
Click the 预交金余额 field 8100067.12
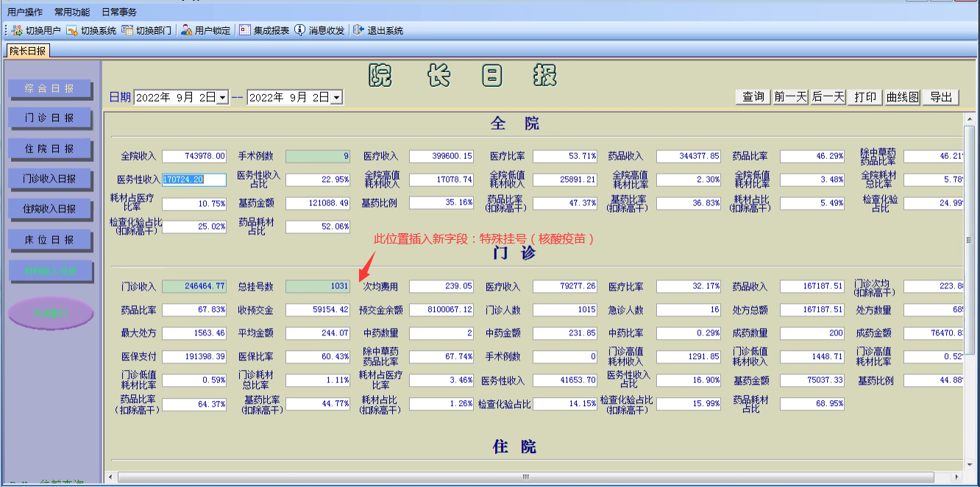click(x=441, y=310)
